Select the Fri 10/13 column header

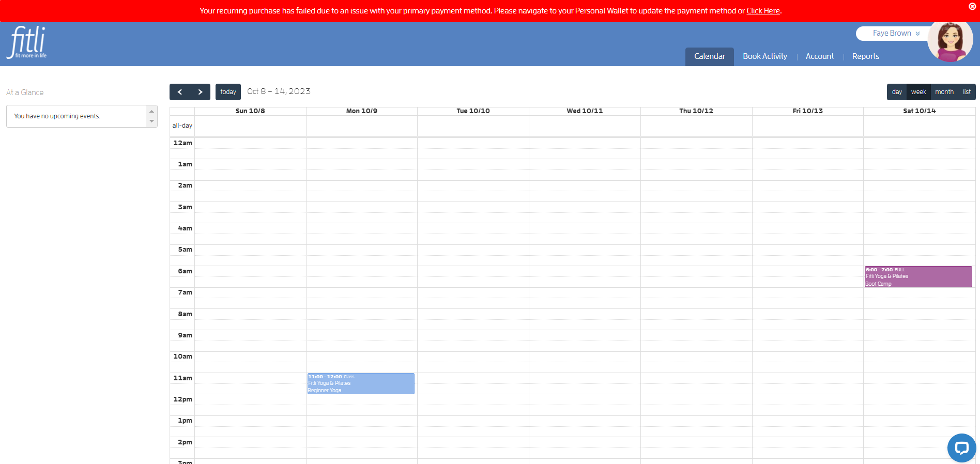[x=807, y=111]
